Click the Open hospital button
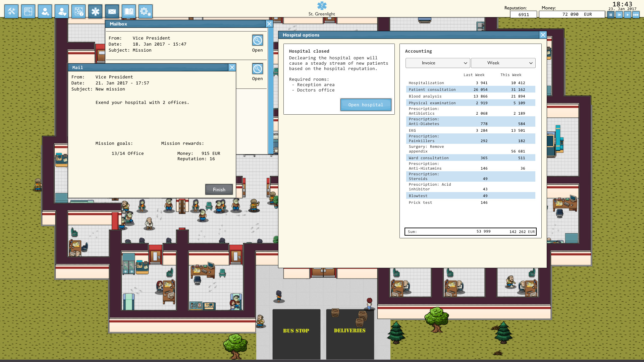This screenshot has height=362, width=644. [x=366, y=105]
